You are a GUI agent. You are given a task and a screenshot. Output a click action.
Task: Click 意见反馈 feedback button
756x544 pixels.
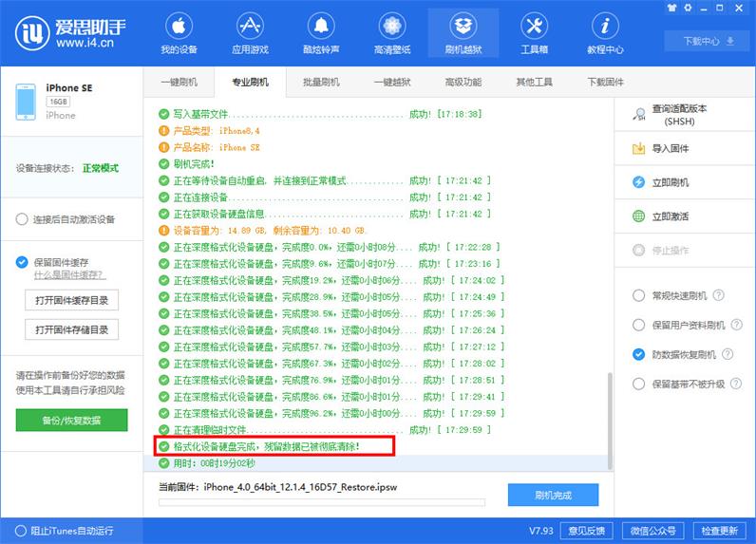(586, 531)
